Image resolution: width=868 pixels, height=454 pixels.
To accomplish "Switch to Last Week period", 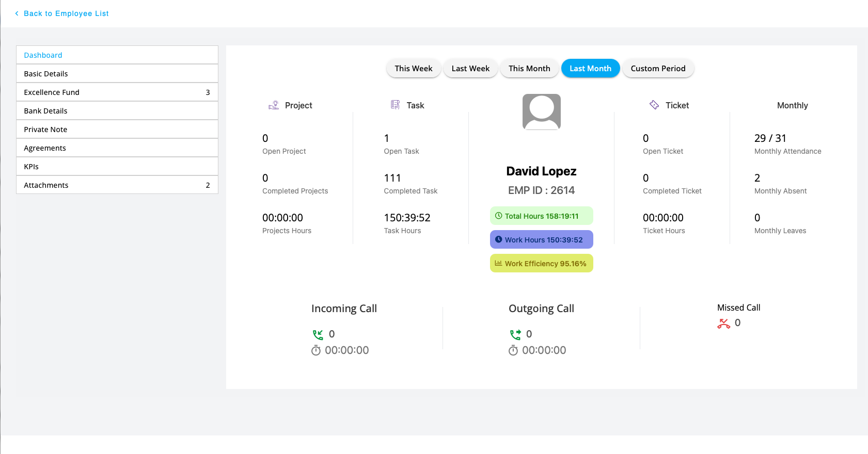I will tap(470, 69).
